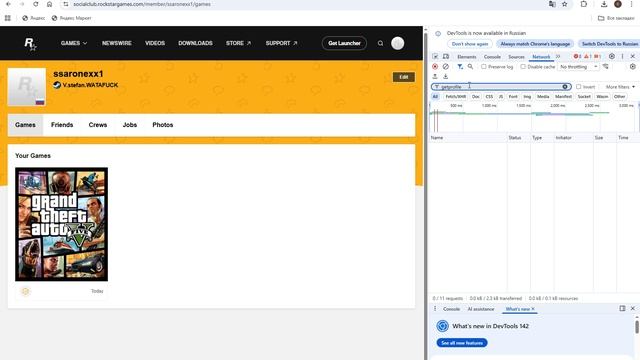Open the apps grid in bookmarks bar
Viewport: 640px width, 360px height.
(x=8, y=18)
